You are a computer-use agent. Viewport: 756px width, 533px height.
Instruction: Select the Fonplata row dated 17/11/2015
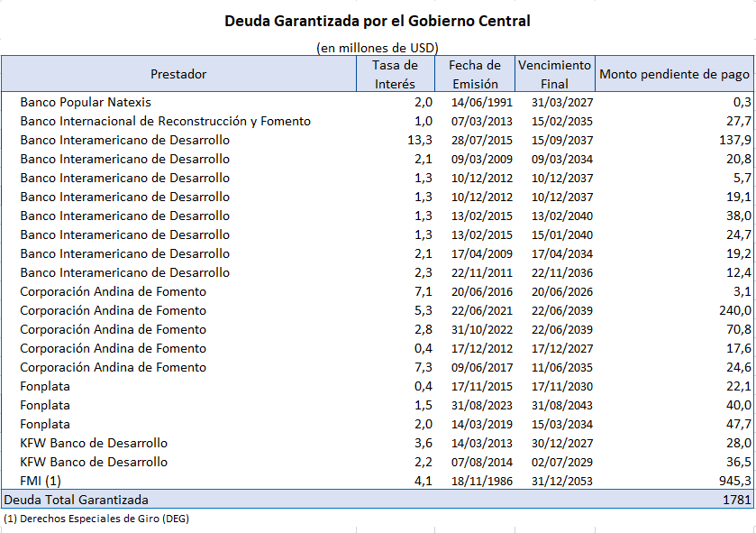tap(378, 386)
